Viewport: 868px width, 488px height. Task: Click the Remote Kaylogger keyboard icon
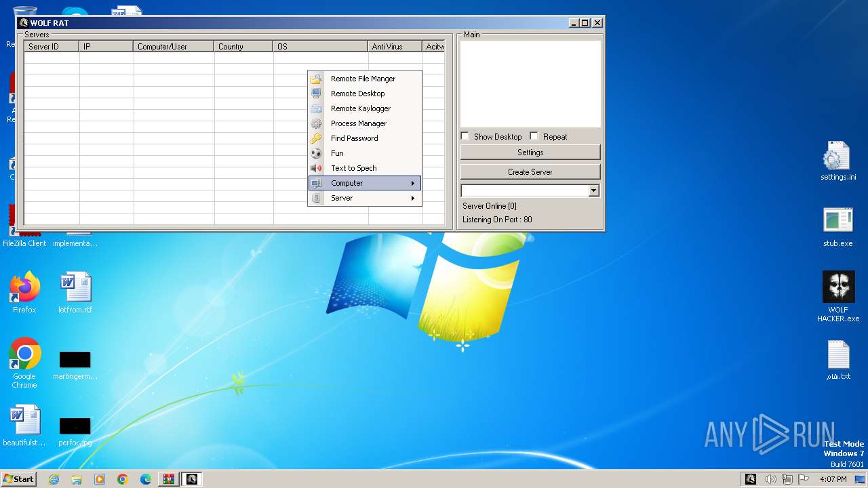point(316,108)
